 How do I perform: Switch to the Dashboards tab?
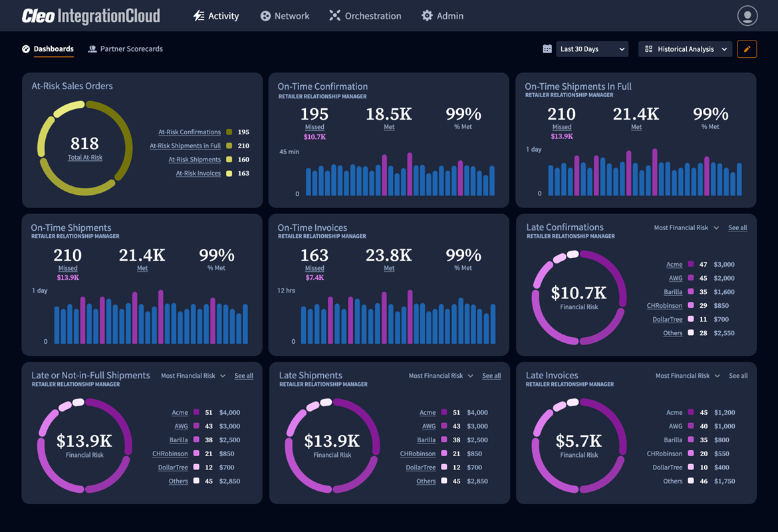48,49
